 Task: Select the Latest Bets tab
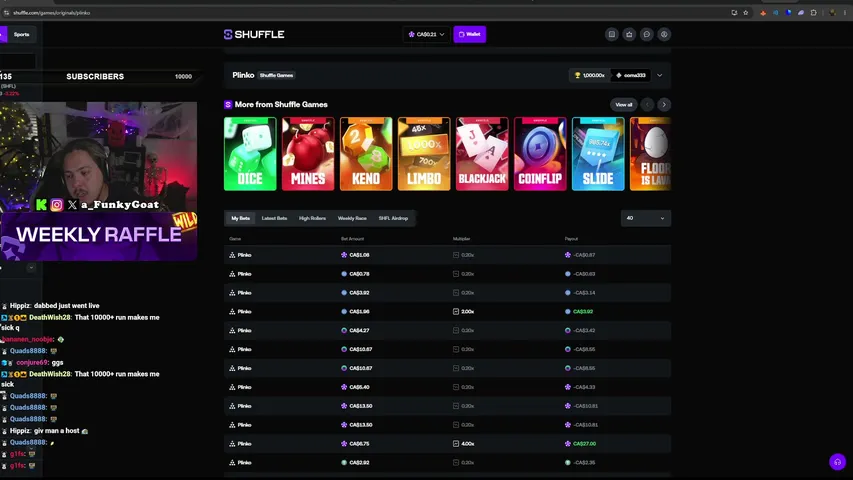click(274, 218)
